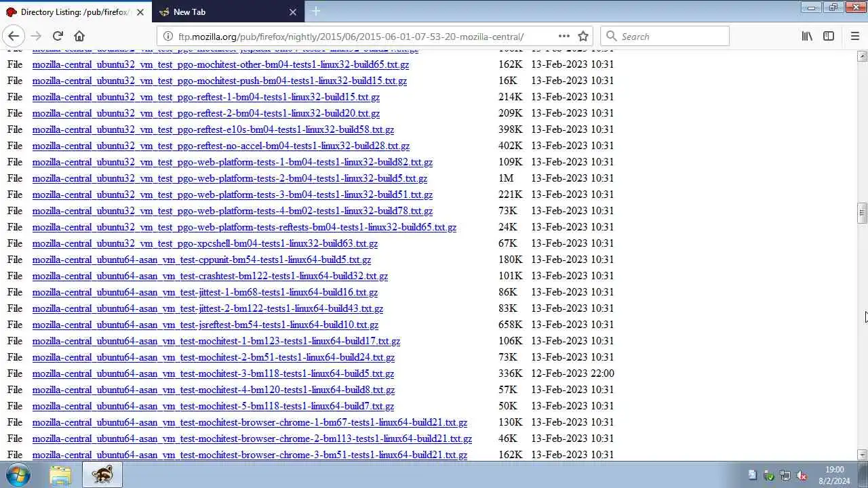The height and width of the screenshot is (488, 868).
Task: Open the Library bookmarks and history
Action: coord(807,36)
